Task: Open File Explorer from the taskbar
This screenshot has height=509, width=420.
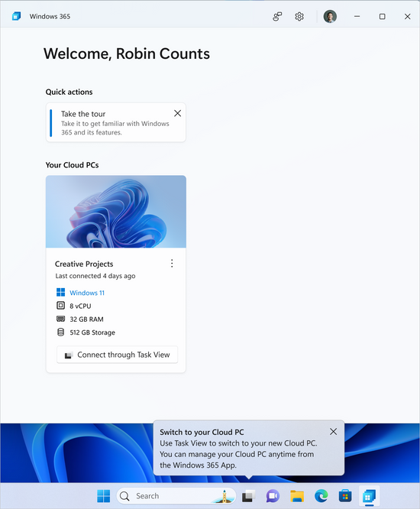Action: [297, 496]
